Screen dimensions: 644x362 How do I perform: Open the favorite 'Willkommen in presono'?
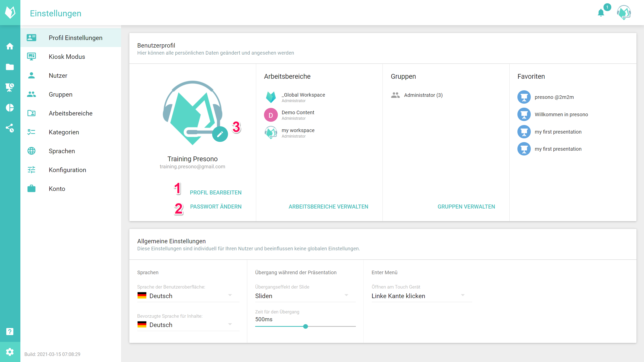coord(561,114)
